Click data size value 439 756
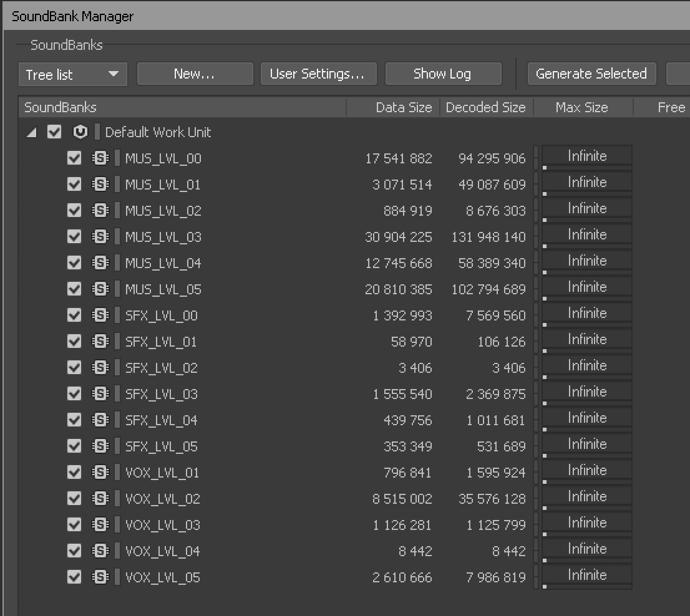This screenshot has width=690, height=616. coord(407,420)
